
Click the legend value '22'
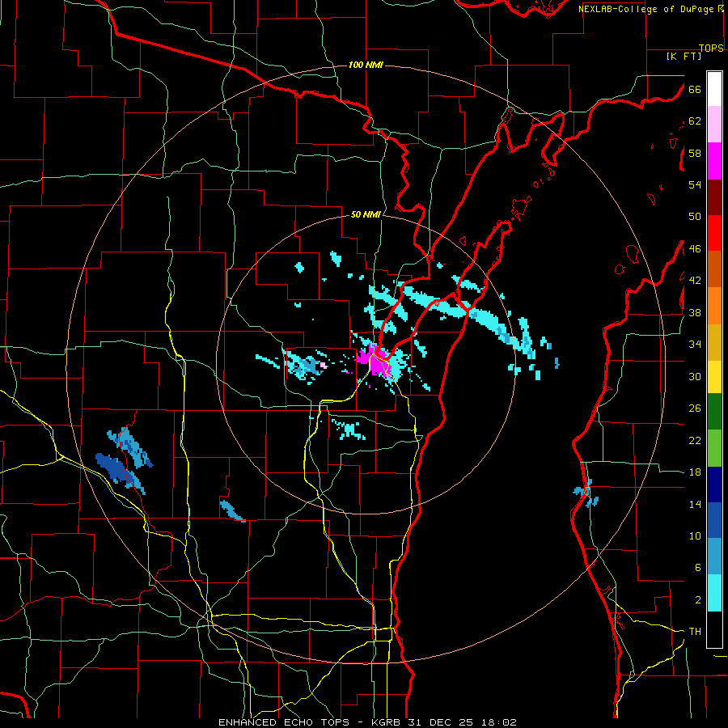(x=695, y=440)
